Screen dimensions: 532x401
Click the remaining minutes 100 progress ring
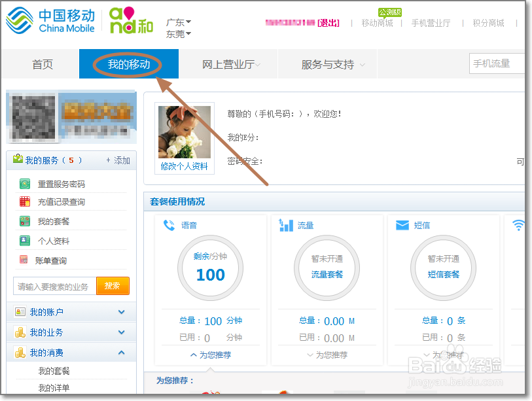point(211,268)
